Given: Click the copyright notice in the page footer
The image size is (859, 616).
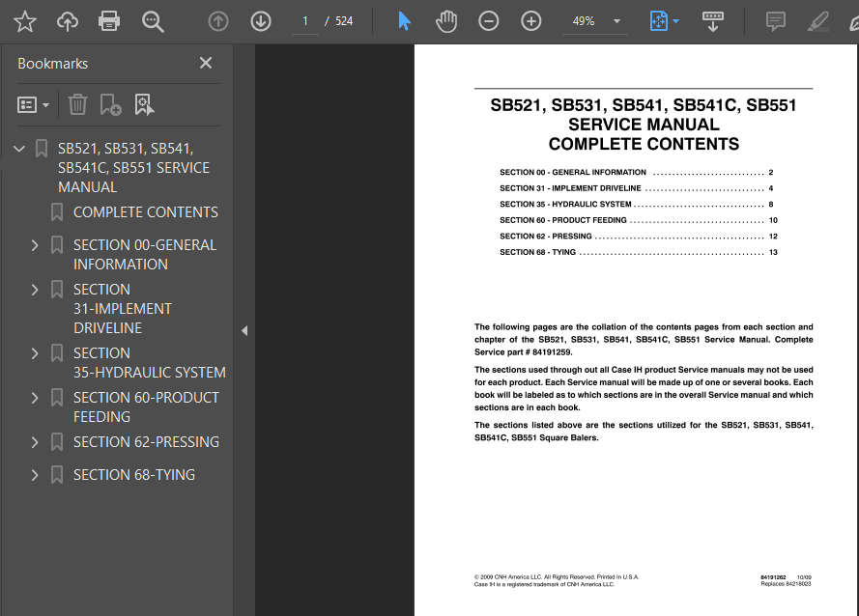Looking at the screenshot, I should pos(557,580).
